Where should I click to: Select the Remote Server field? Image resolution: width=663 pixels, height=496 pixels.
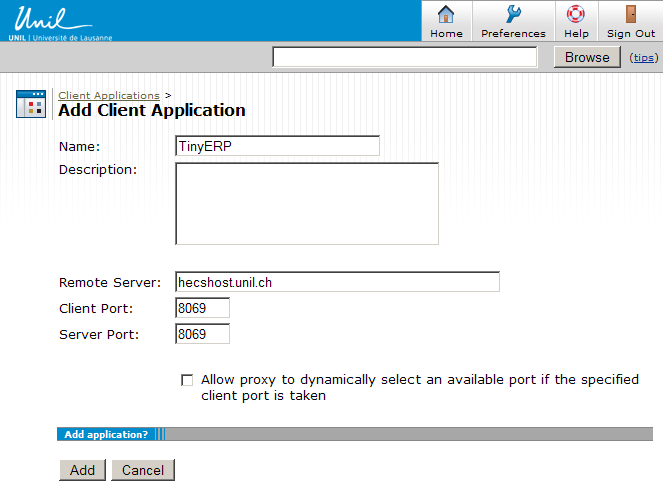click(x=336, y=282)
